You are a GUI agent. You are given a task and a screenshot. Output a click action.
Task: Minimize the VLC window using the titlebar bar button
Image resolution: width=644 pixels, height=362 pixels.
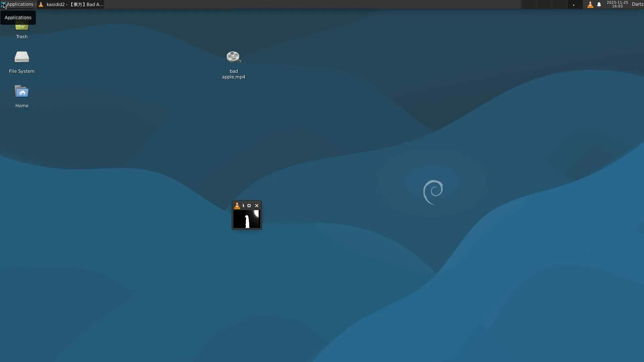(x=244, y=206)
